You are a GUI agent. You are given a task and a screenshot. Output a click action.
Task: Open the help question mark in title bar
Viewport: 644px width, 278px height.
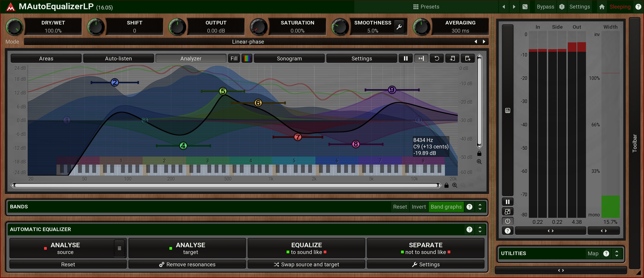pyautogui.click(x=638, y=7)
